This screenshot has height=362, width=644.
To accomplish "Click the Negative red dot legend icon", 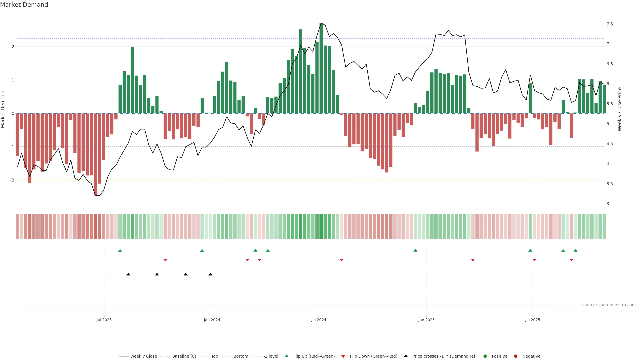I will click(x=516, y=356).
